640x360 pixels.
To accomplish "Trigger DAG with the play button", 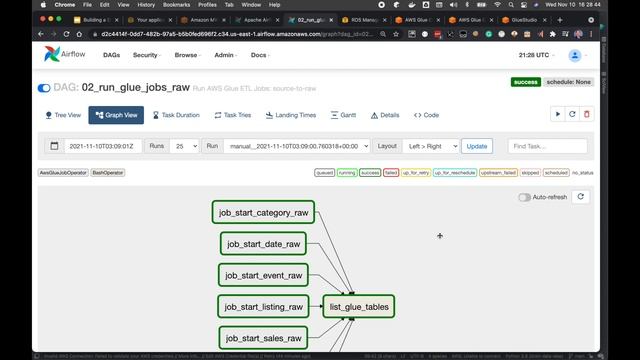I will pyautogui.click(x=558, y=114).
